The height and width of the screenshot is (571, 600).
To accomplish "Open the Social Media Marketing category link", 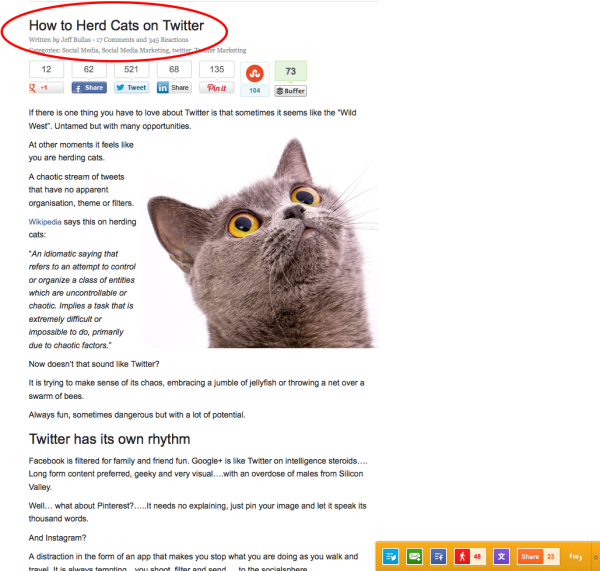I will click(x=135, y=50).
